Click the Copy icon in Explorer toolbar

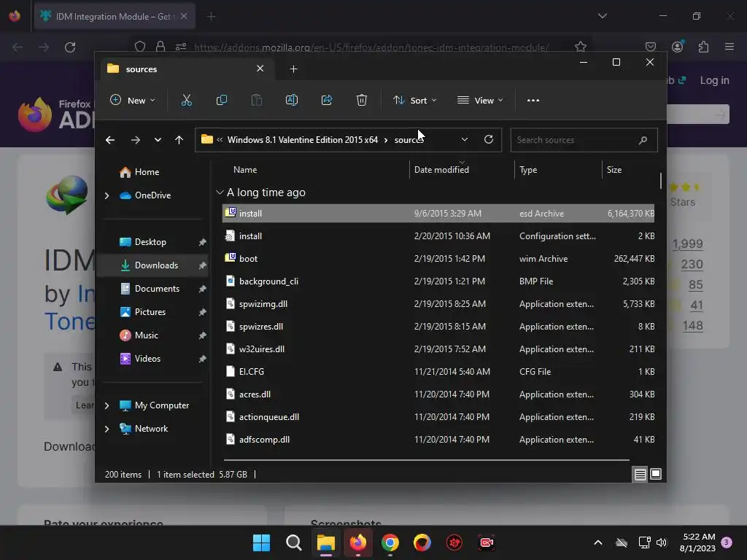click(x=222, y=100)
